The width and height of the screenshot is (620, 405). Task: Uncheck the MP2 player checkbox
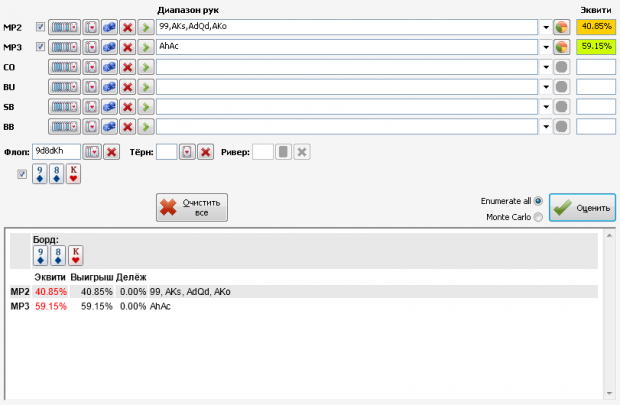[x=40, y=27]
